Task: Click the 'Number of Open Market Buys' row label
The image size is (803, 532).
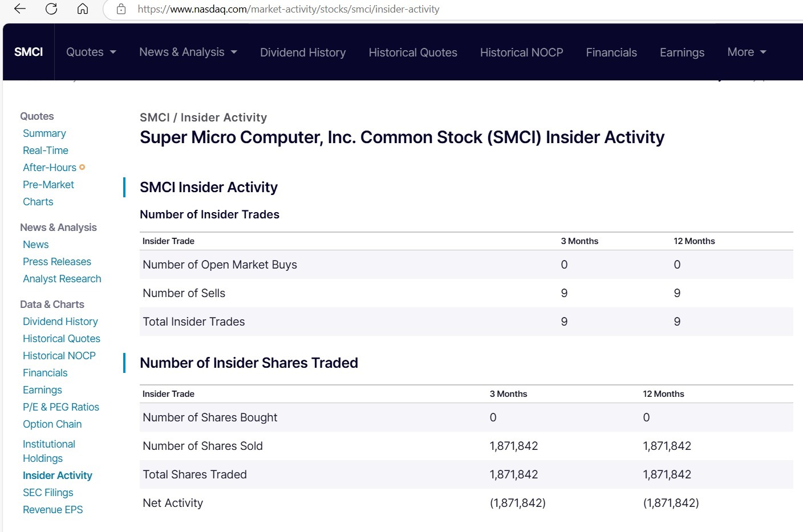Action: pos(220,265)
